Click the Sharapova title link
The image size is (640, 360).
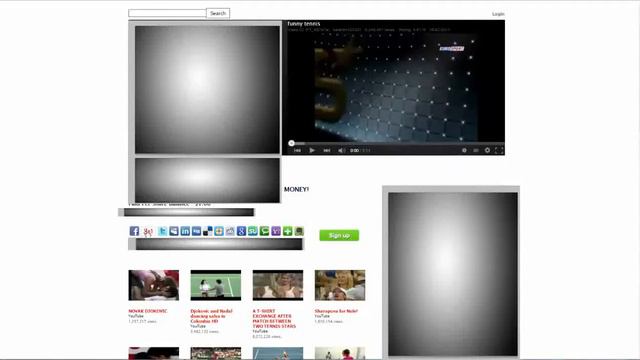[336, 311]
